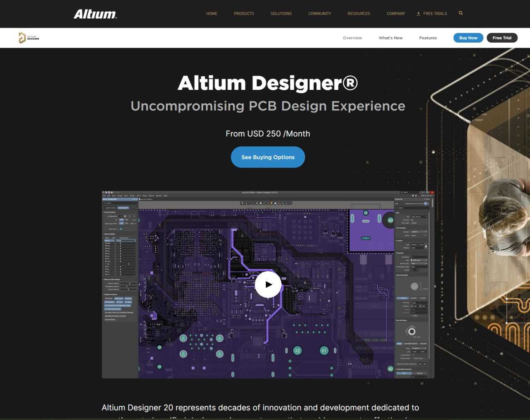Open the Resources menu
This screenshot has height=420, width=530.
359,14
